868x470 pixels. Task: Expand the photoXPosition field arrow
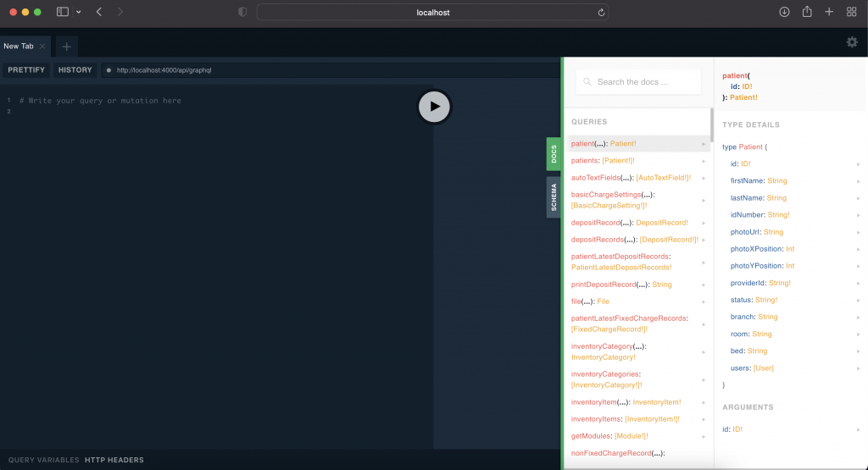click(858, 249)
